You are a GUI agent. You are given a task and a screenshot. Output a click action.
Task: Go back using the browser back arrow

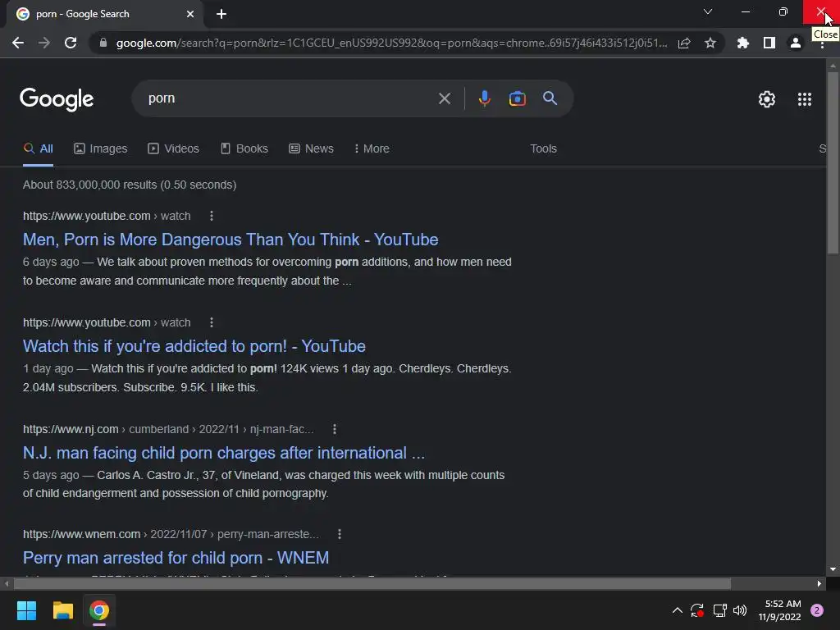pyautogui.click(x=18, y=43)
